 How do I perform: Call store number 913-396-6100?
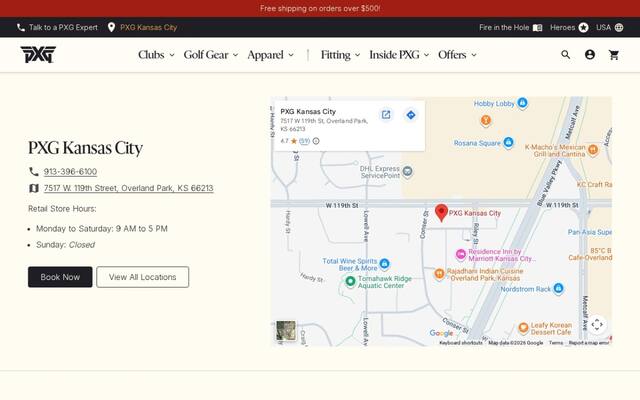tap(70, 171)
